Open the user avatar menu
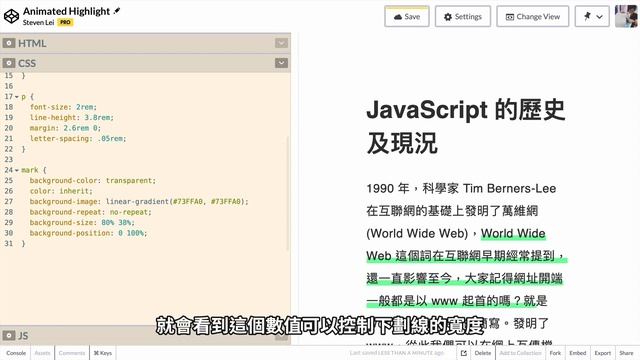This screenshot has height=360, width=640. (626, 16)
